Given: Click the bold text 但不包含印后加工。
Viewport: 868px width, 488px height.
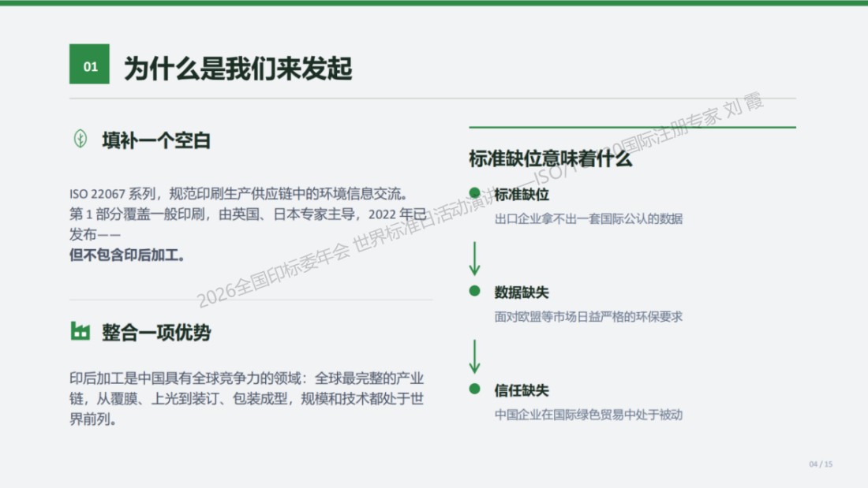Looking at the screenshot, I should coord(127,255).
